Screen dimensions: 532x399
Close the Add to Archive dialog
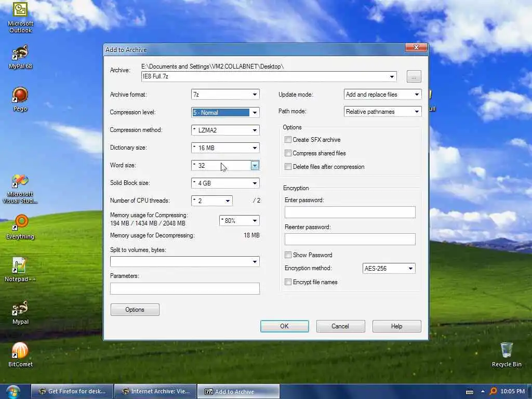pyautogui.click(x=416, y=47)
